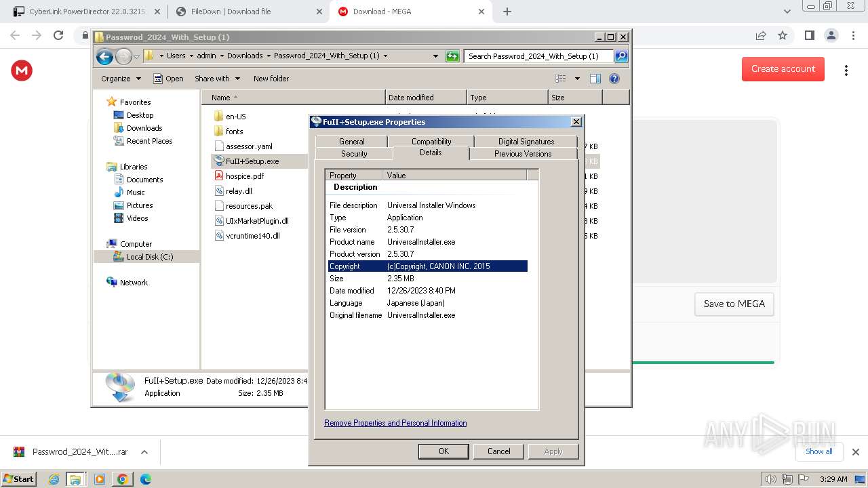Click the taskbar volume speaker icon
Image resolution: width=868 pixels, height=488 pixels.
coord(770,479)
